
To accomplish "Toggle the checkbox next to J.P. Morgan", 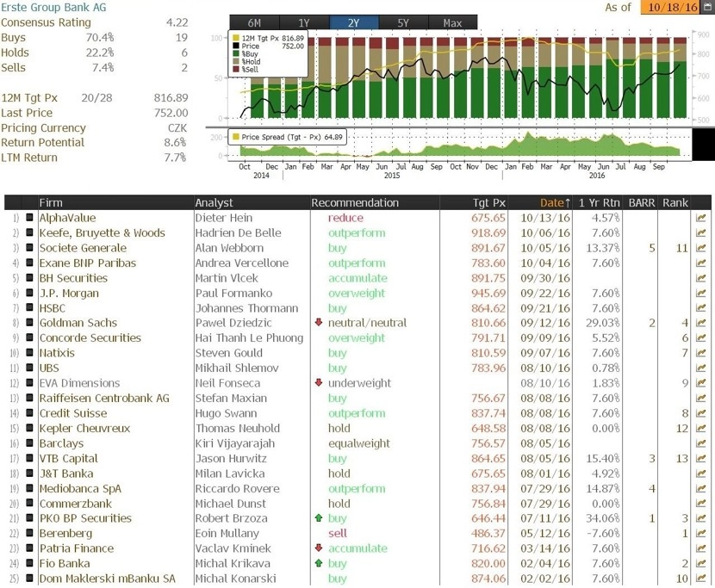I will click(29, 293).
